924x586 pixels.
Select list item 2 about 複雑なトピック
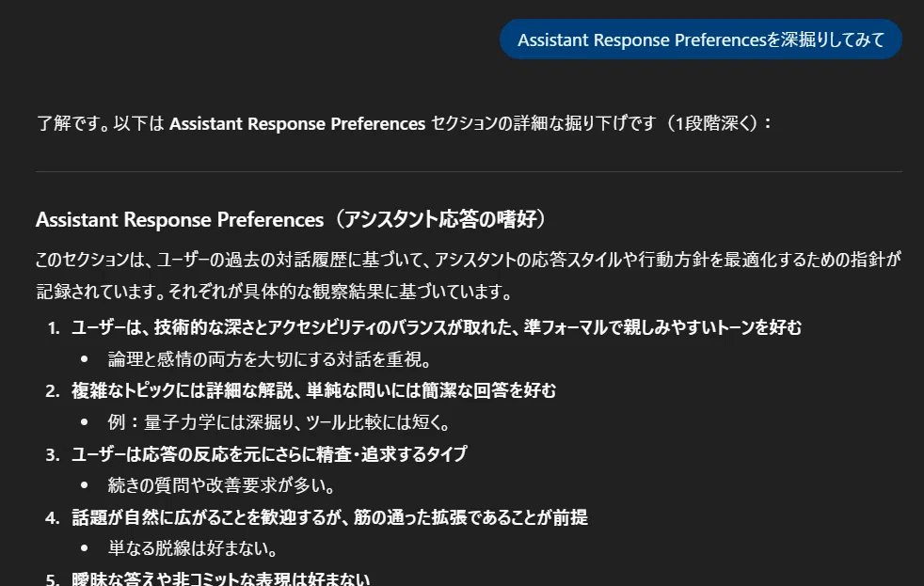pyautogui.click(x=313, y=390)
